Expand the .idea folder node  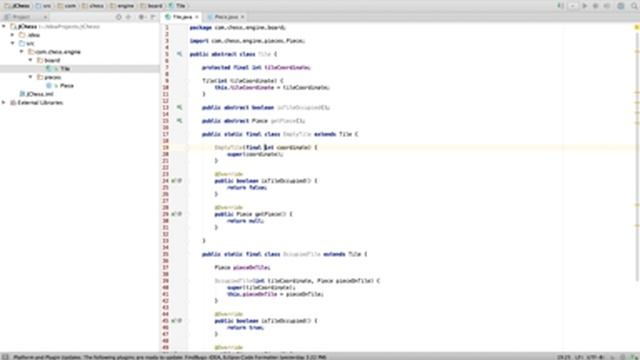13,35
